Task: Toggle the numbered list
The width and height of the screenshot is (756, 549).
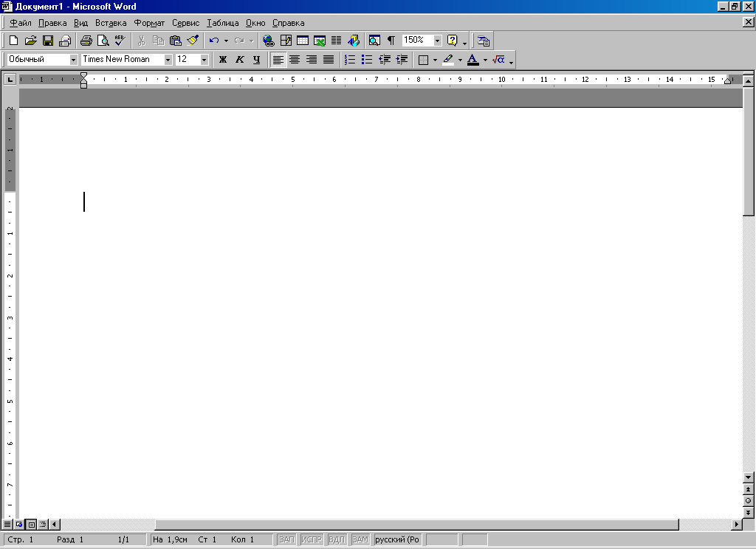Action: point(350,59)
